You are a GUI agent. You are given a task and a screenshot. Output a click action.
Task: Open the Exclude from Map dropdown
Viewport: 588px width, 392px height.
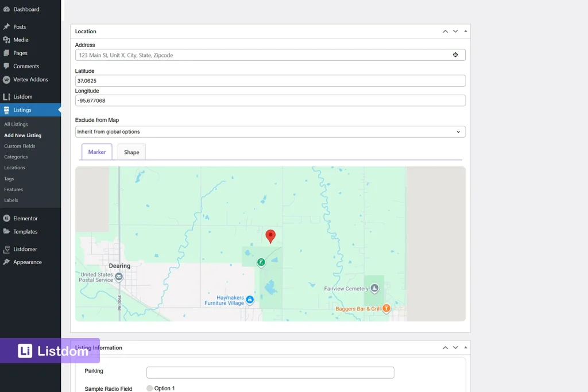tap(270, 131)
